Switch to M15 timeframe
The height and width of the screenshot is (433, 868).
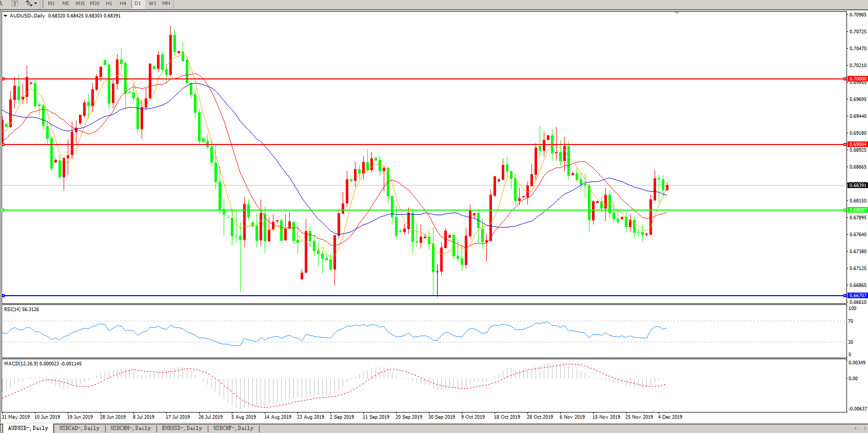[80, 4]
